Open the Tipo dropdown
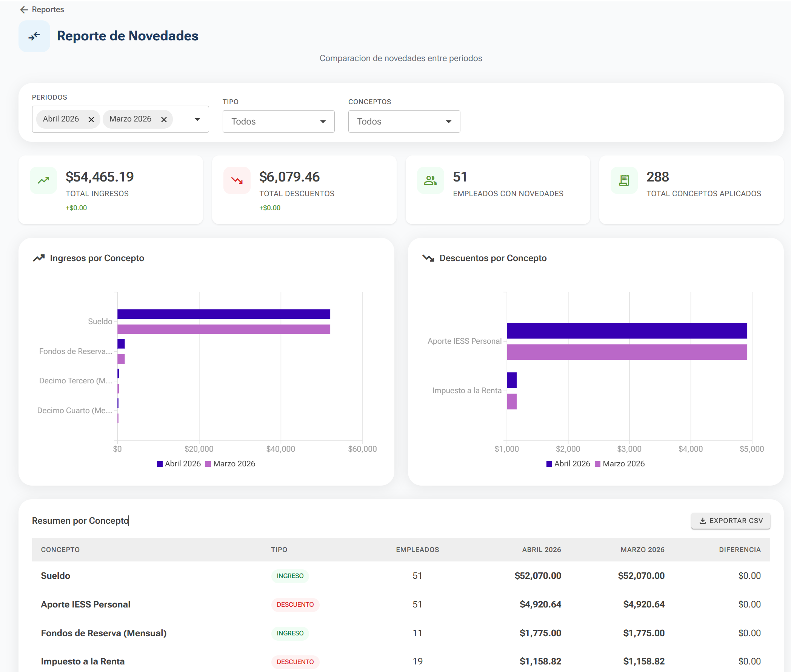Image resolution: width=791 pixels, height=672 pixels. 279,121
